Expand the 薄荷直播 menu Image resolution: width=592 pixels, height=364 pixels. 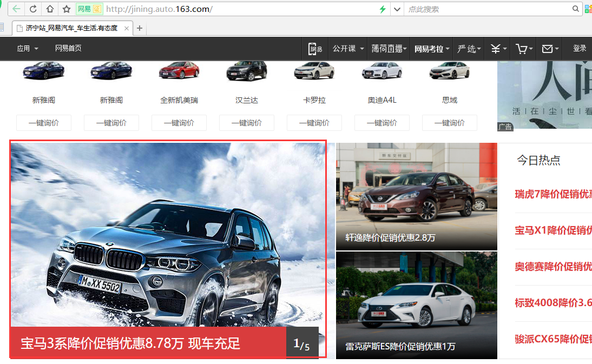click(x=389, y=49)
